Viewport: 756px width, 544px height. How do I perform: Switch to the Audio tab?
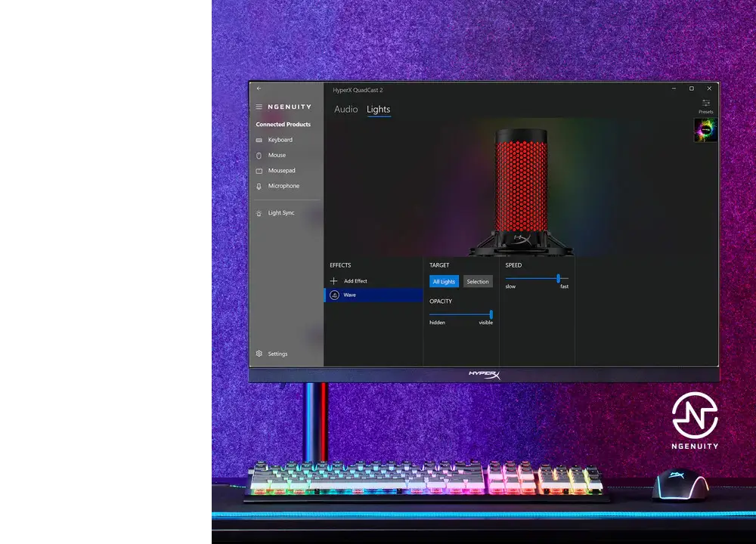pyautogui.click(x=345, y=110)
